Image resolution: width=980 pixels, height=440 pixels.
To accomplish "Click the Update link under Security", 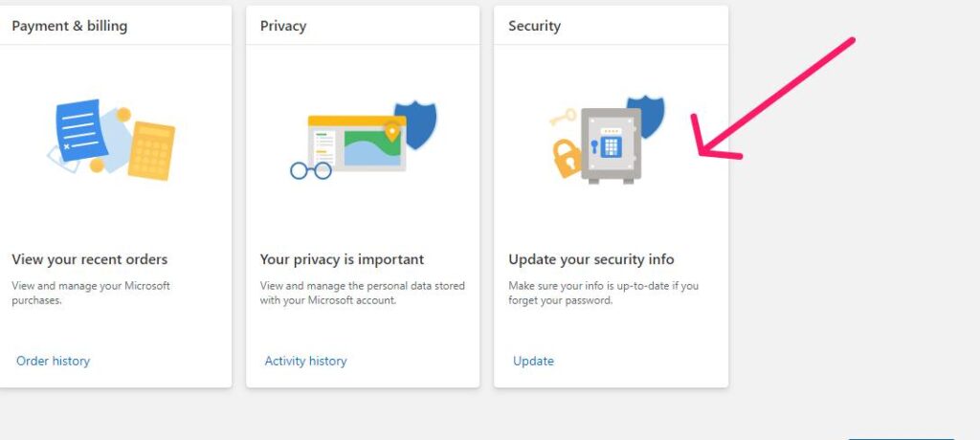I will [533, 361].
